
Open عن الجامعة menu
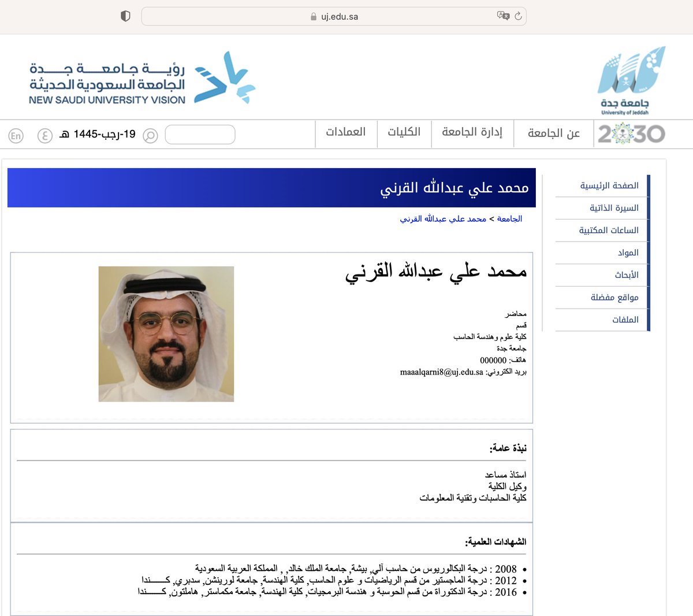click(x=553, y=133)
